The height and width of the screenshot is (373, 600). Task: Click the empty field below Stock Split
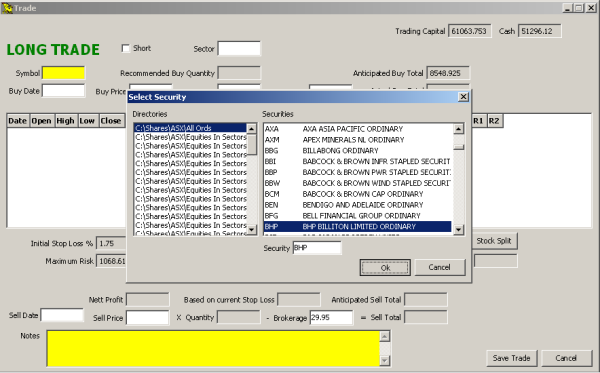tap(496, 261)
